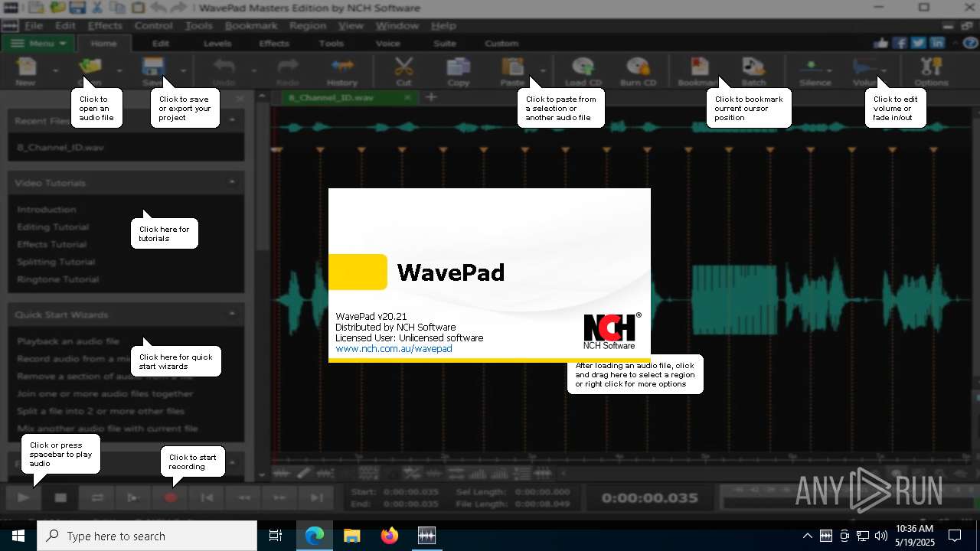Click the thumbs-up like icon
The height and width of the screenshot is (551, 980).
pyautogui.click(x=881, y=43)
